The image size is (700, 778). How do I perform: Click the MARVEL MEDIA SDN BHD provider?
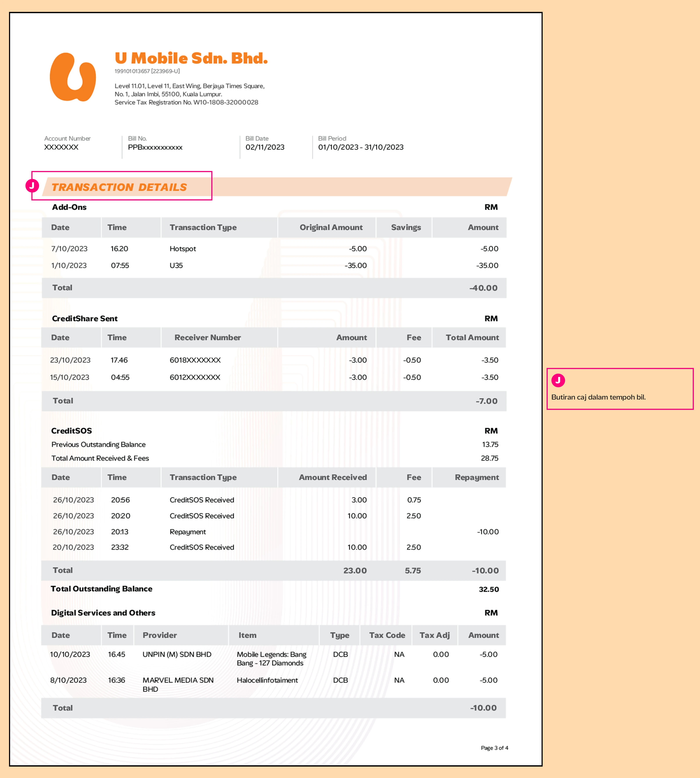pos(178,684)
